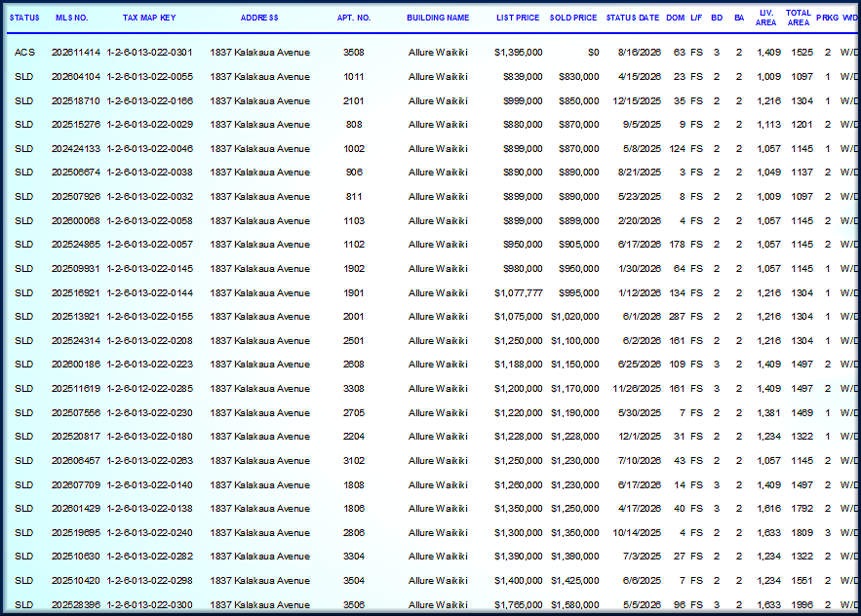Image resolution: width=861 pixels, height=616 pixels.
Task: Select MLS number 202611414
Action: (x=76, y=53)
